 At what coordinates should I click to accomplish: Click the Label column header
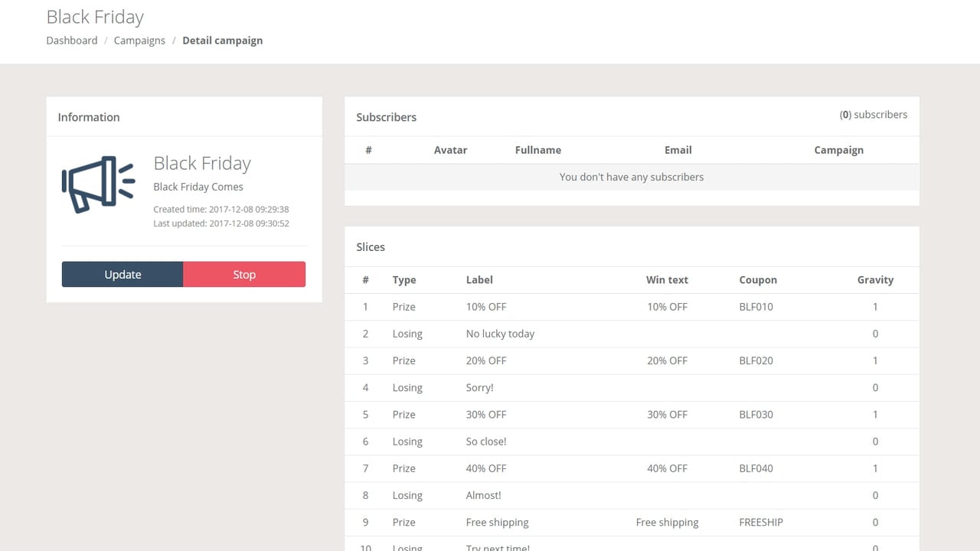coord(479,280)
